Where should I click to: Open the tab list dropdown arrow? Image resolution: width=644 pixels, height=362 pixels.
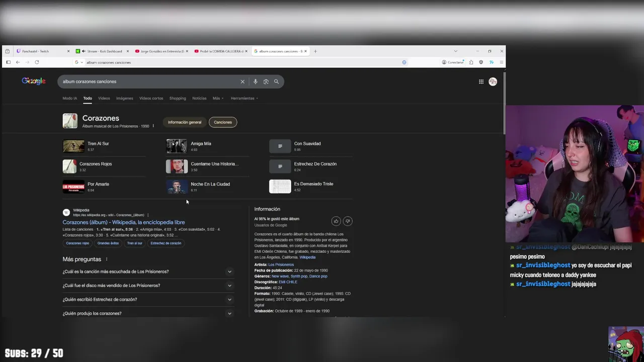(455, 51)
